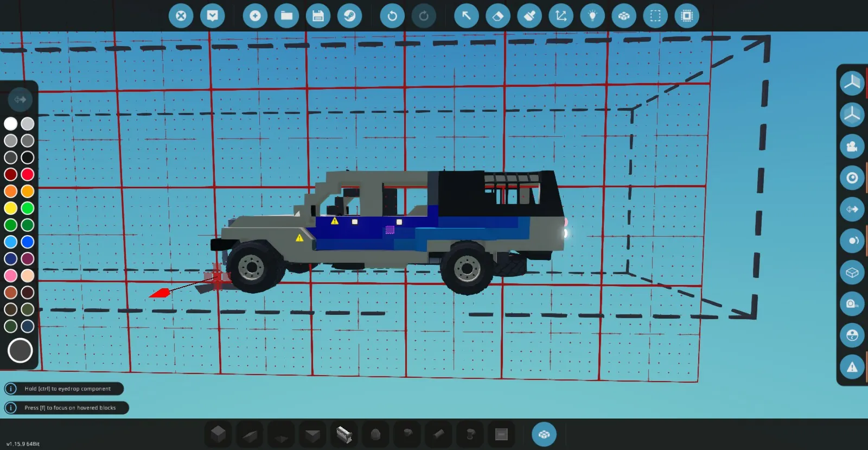Select the engine component in bottom hotbar
Viewport: 868px width, 450px height.
pos(344,434)
